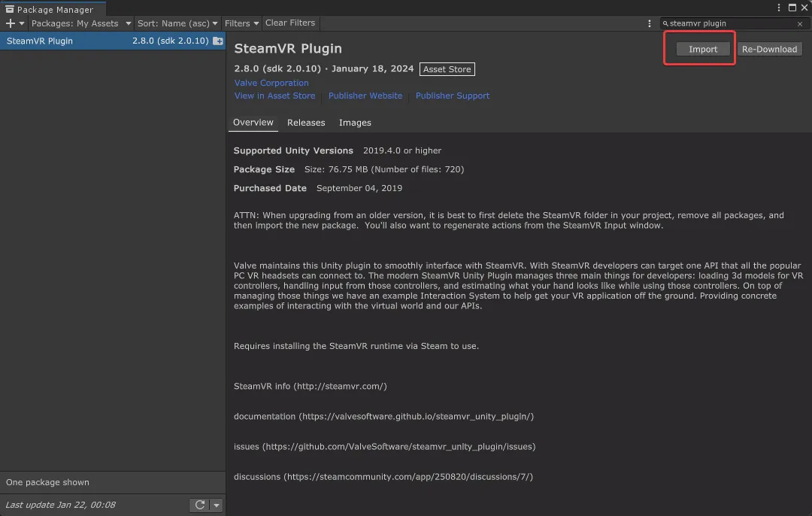This screenshot has height=516, width=812.
Task: Maximize the Package Manager window
Action: [790, 8]
